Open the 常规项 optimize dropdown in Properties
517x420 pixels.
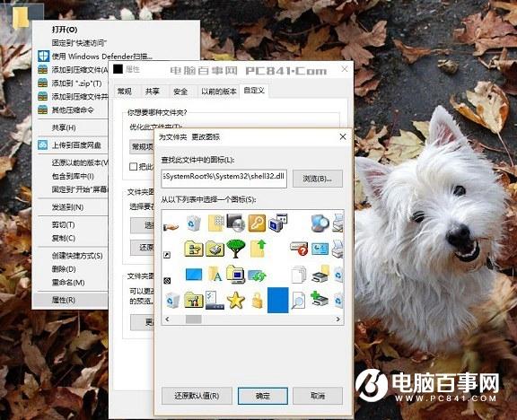[x=142, y=147]
